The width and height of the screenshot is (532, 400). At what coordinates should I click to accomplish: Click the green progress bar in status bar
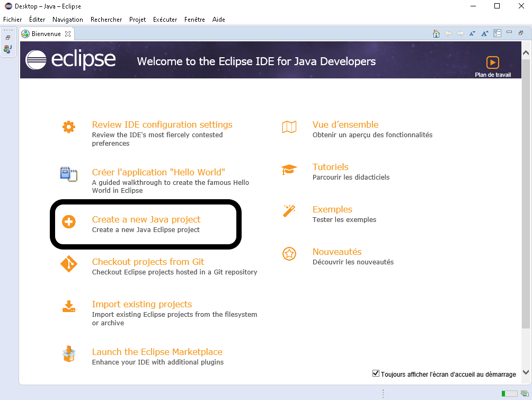pos(509,394)
